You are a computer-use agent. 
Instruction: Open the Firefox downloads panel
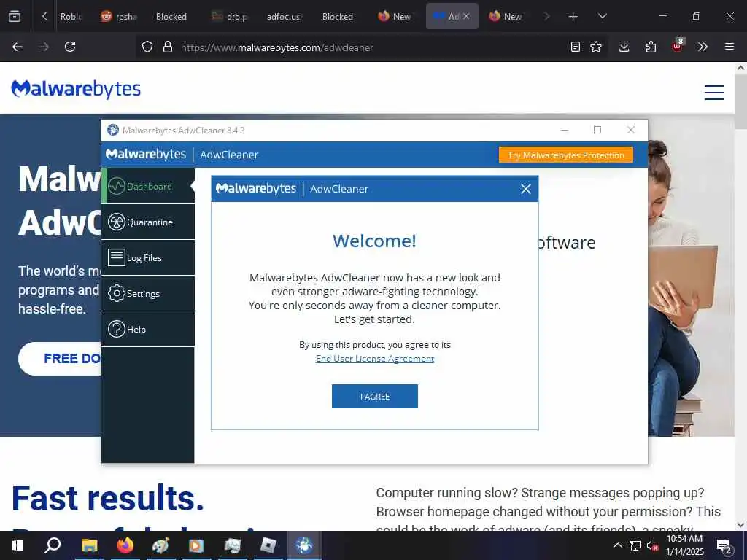pos(624,47)
